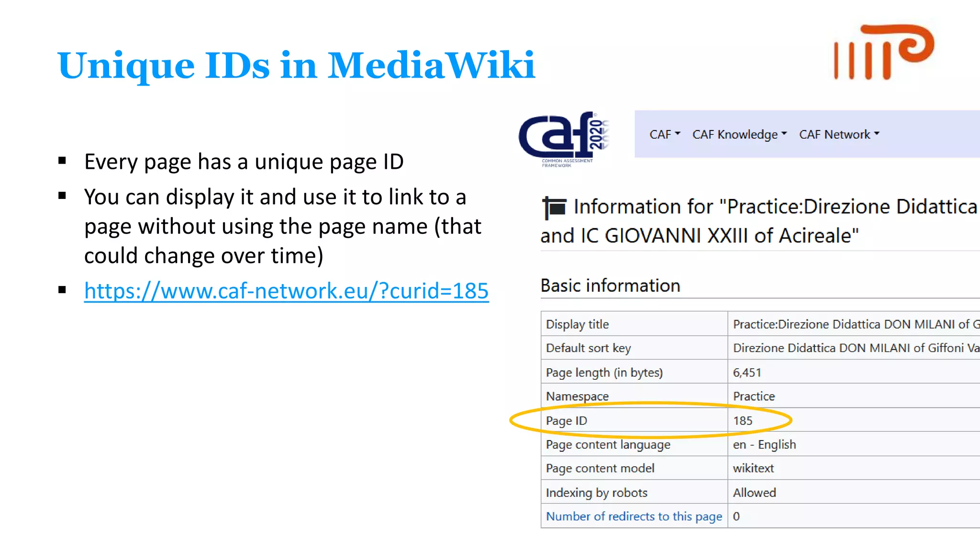Click the flag icon beside the Information heading

tap(554, 208)
